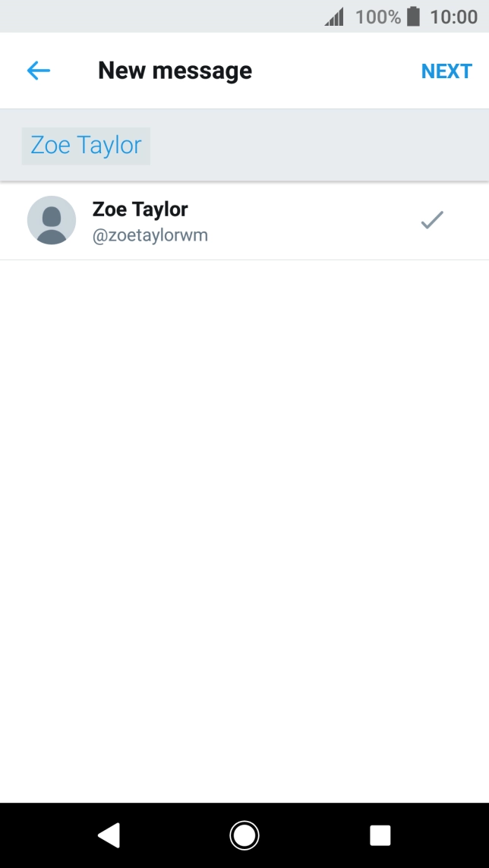The image size is (489, 868).
Task: Tap the 10:00 clock
Action: 453,16
